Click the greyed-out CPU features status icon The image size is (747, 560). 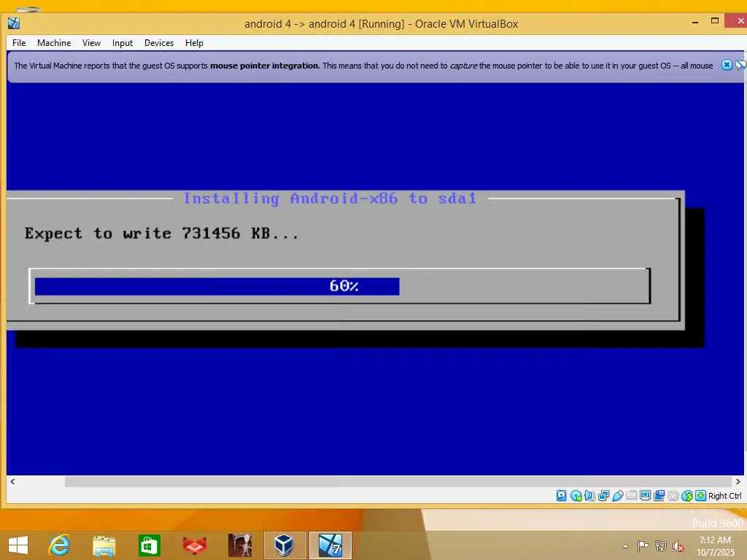(673, 496)
